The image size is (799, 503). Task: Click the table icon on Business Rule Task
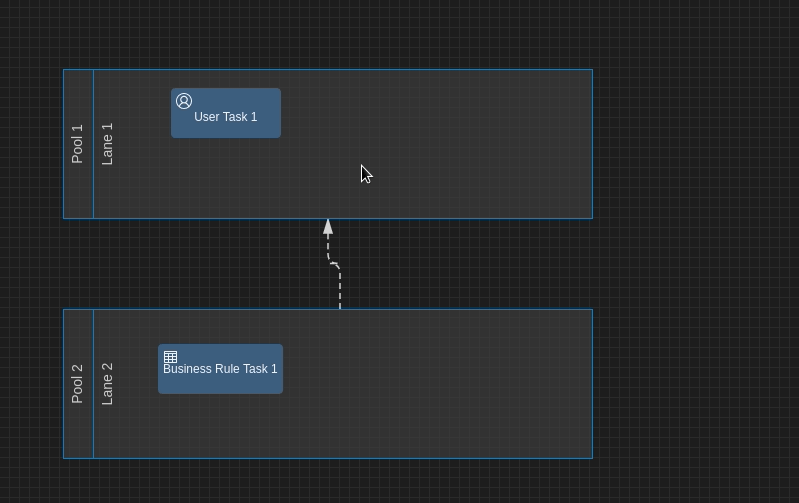point(170,357)
